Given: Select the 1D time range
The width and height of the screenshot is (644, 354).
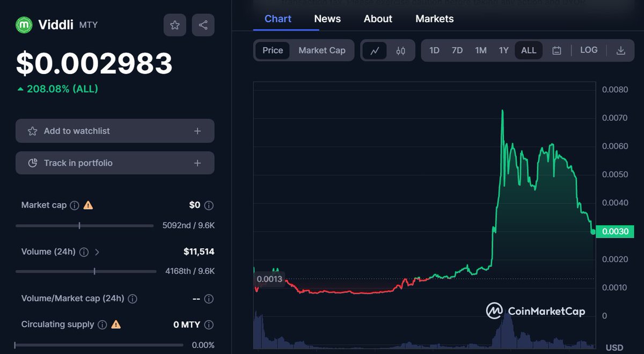Looking at the screenshot, I should click(x=434, y=50).
